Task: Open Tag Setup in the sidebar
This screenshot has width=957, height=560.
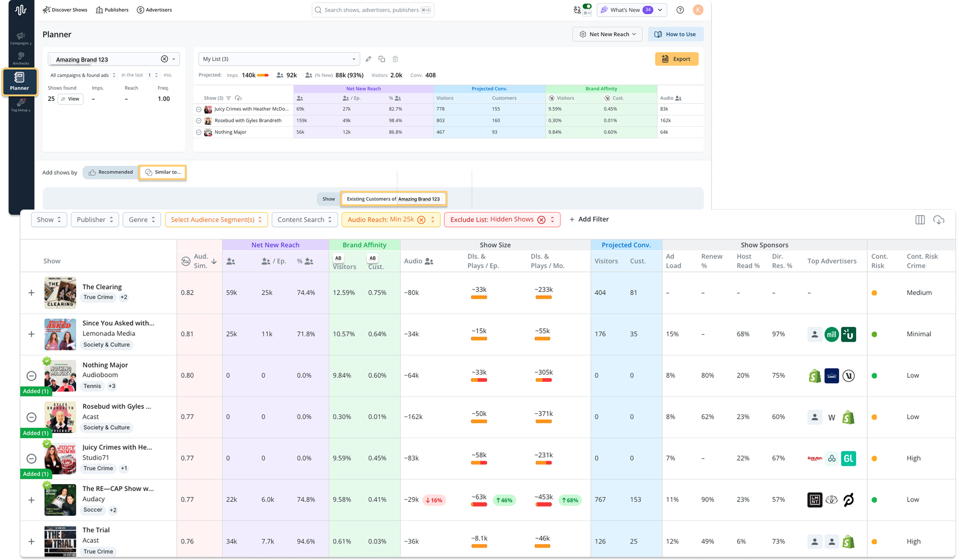Action: pyautogui.click(x=21, y=105)
